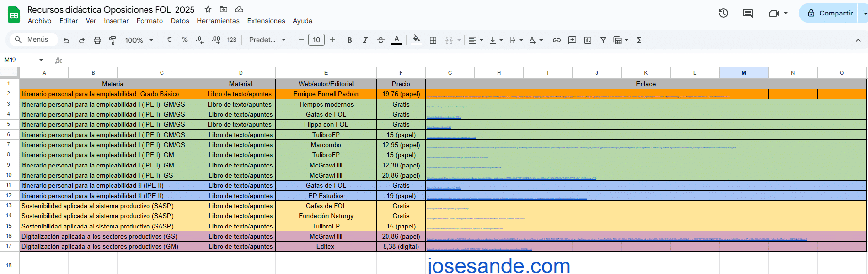868x274 pixels.
Task: Click the Insert link icon
Action: pos(557,40)
